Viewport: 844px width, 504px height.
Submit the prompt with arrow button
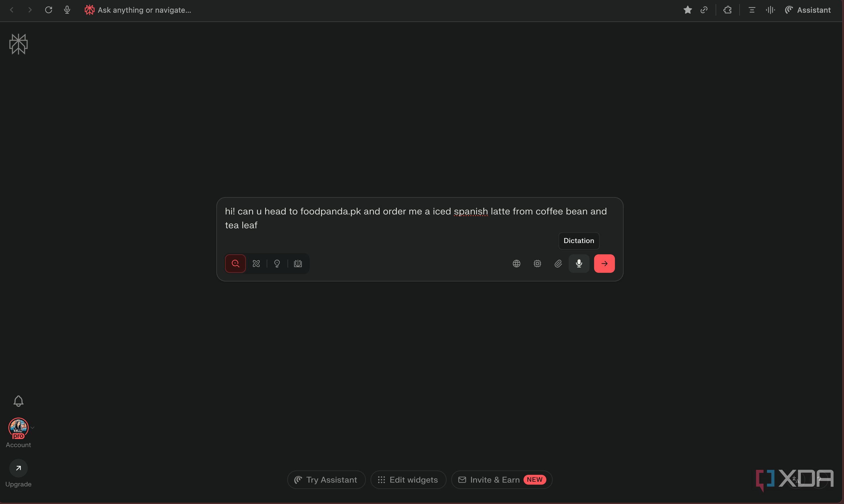tap(604, 263)
